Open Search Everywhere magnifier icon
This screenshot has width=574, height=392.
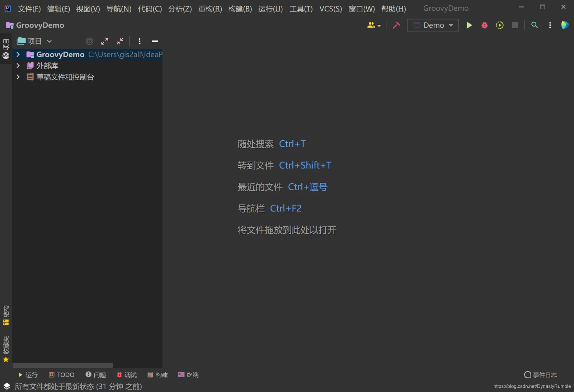[535, 25]
